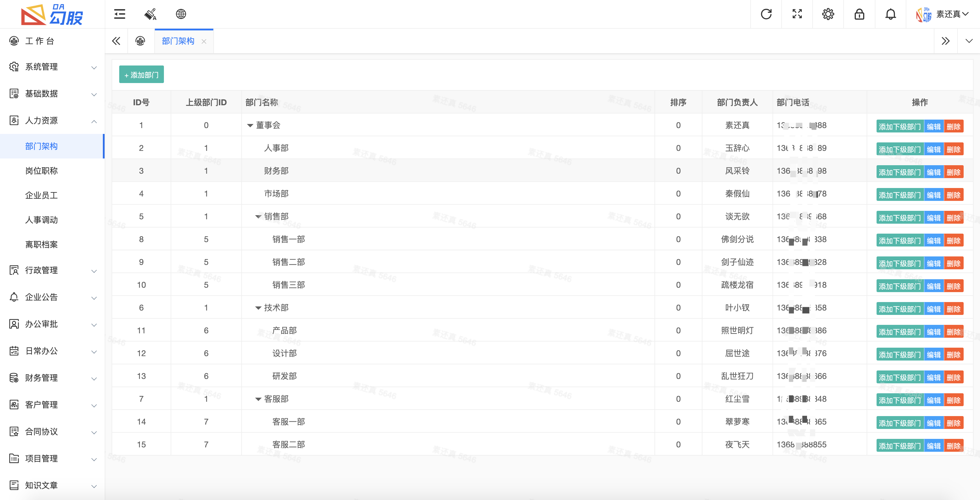Edit the 销售一部 row
This screenshot has height=500, width=980.
pos(934,241)
